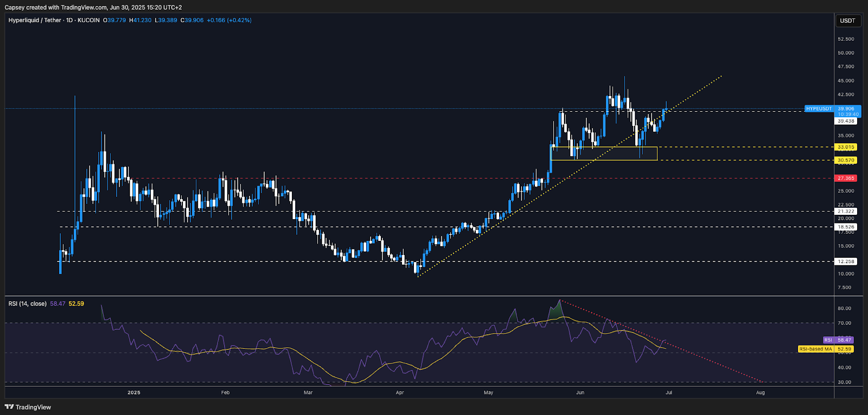The height and width of the screenshot is (415, 868).
Task: Select the red 27.365 price level label
Action: pos(846,178)
